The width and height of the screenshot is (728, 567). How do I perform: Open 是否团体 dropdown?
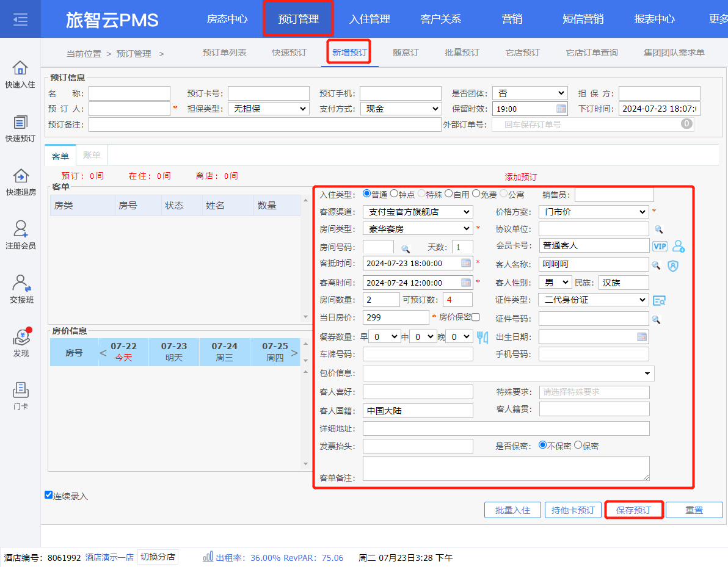click(x=530, y=93)
